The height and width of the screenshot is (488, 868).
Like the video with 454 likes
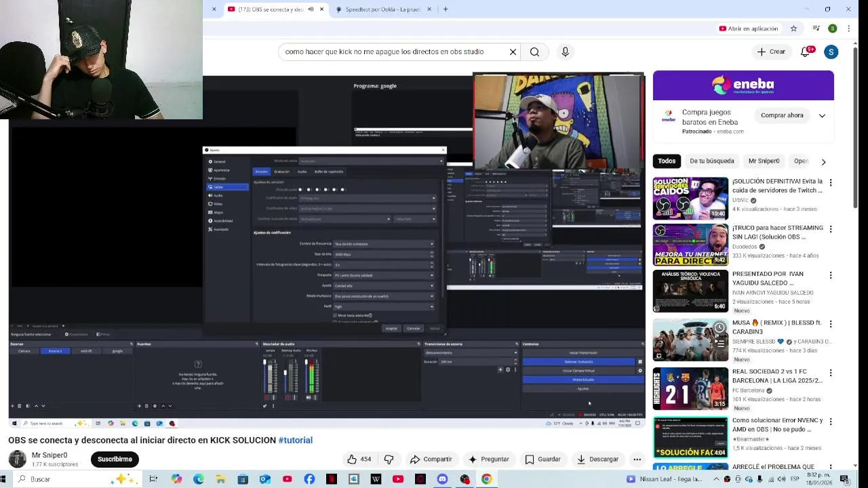359,459
